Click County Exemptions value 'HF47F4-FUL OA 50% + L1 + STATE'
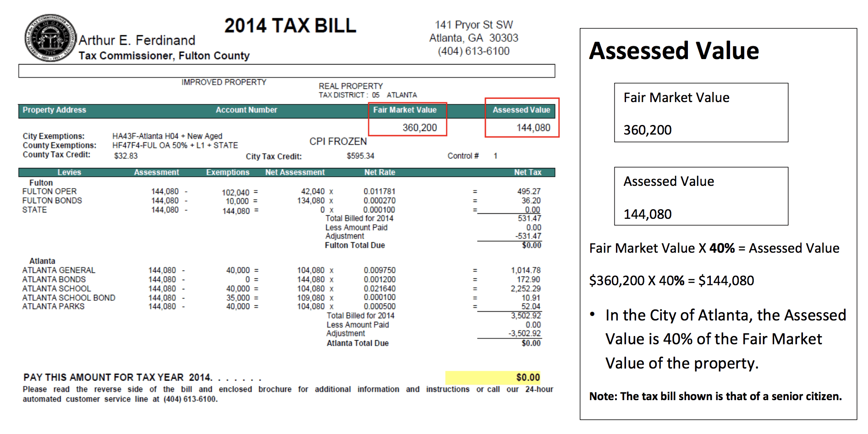This screenshot has width=868, height=434. (x=175, y=145)
